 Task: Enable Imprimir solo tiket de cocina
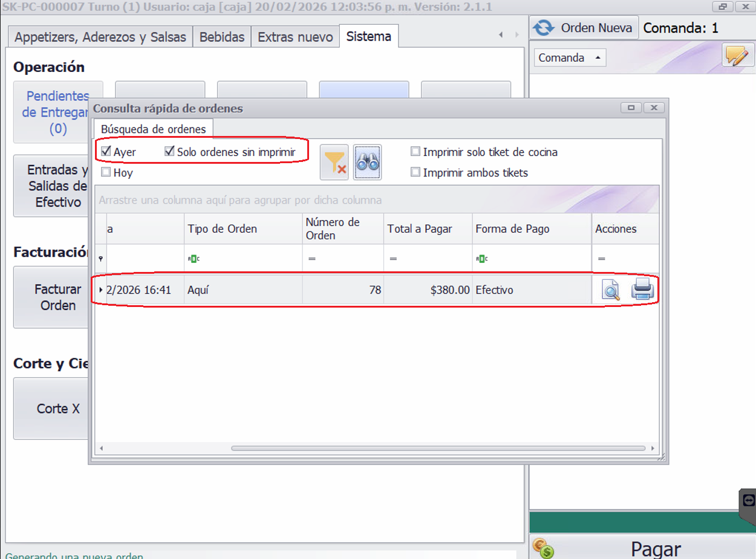click(x=415, y=152)
